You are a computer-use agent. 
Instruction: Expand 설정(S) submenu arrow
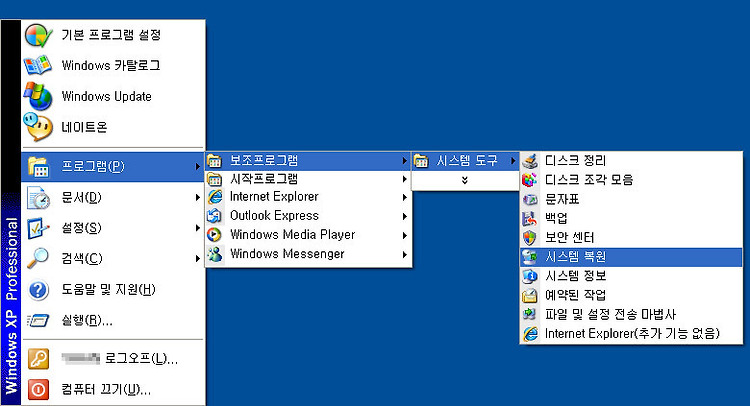[197, 228]
